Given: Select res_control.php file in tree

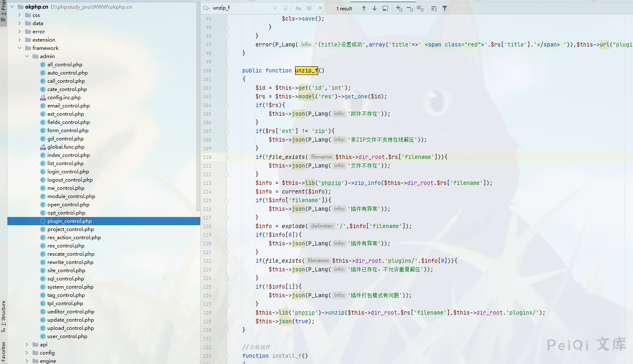Looking at the screenshot, I should coord(66,246).
